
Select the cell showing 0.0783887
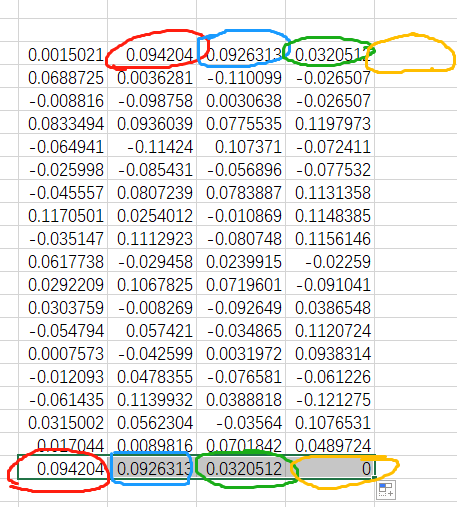point(241,191)
